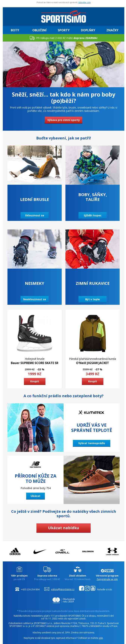126x644 pixels.
Task: Click the Ukázat nabídku button
Action: pyautogui.click(x=63, y=528)
